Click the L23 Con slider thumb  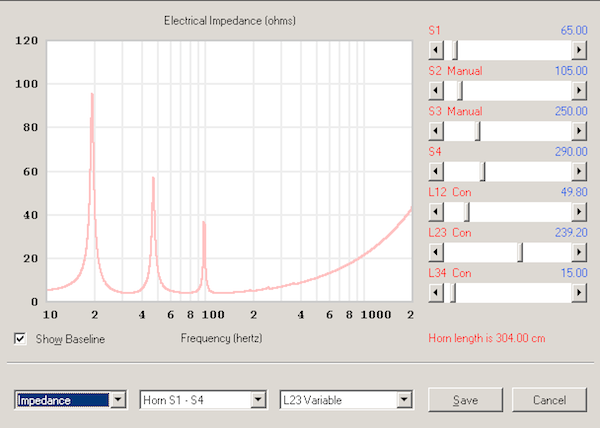520,252
